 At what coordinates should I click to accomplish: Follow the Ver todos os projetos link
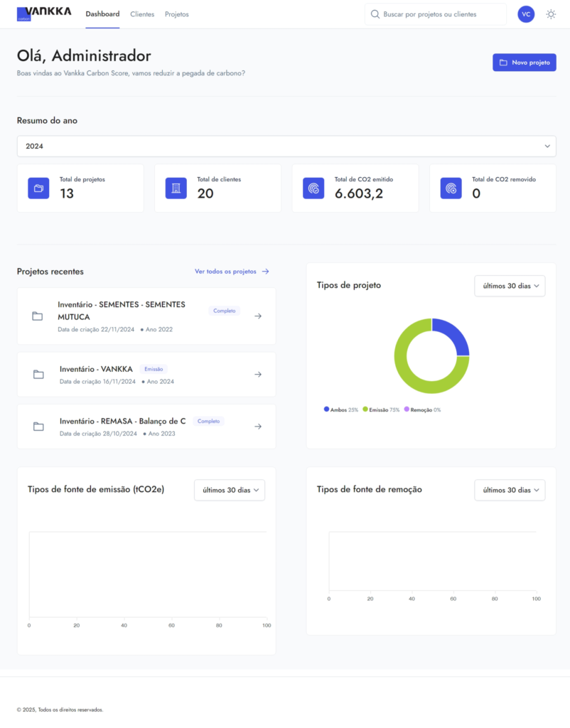(x=232, y=272)
